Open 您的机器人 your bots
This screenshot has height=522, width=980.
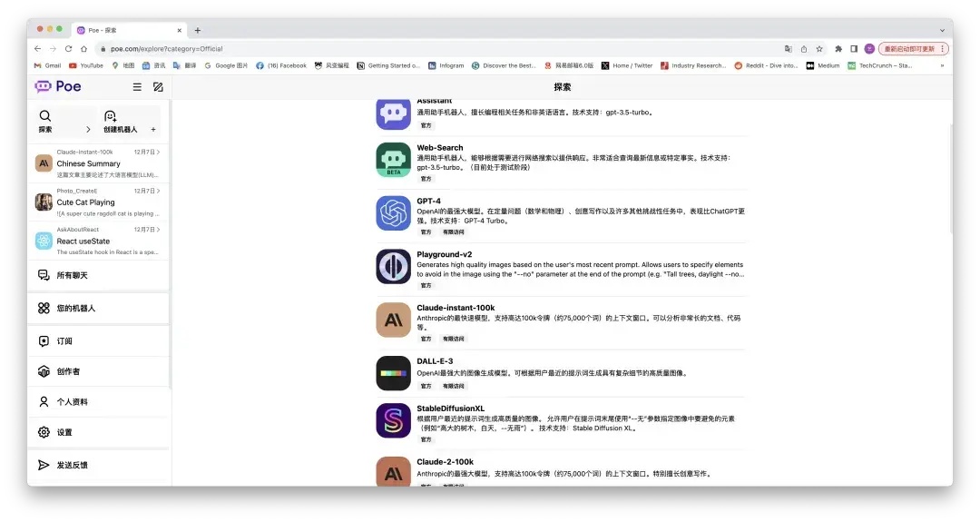(98, 308)
